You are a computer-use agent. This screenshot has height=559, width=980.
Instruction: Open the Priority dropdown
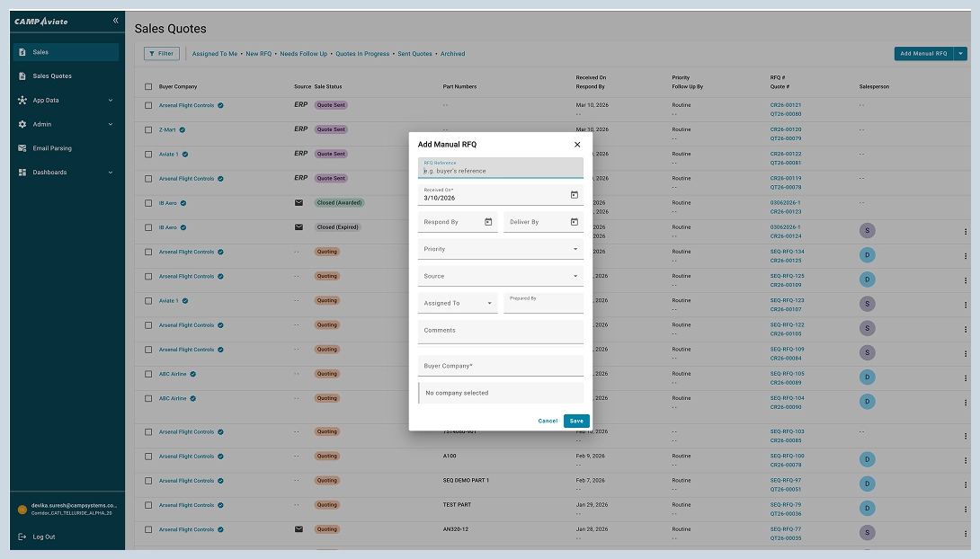point(500,249)
